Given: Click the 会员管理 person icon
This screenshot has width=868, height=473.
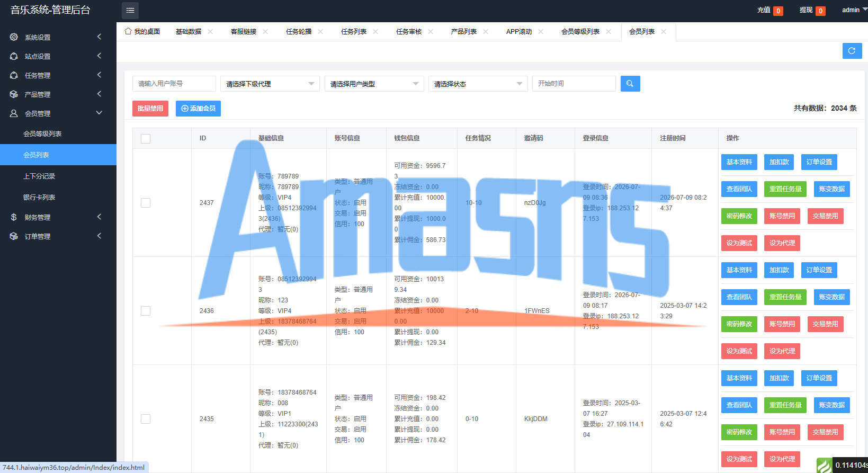Looking at the screenshot, I should click(14, 113).
